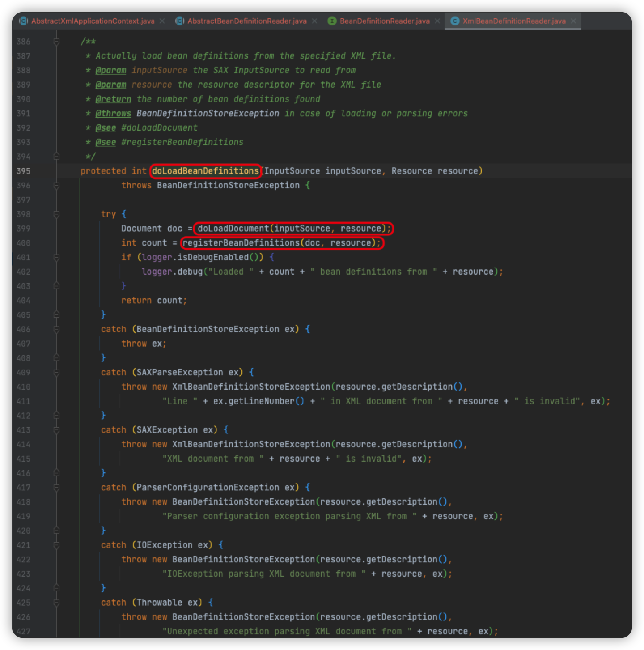The width and height of the screenshot is (644, 650).
Task: Select the XmlBeanDefinitionReader.java tab
Action: (x=514, y=21)
